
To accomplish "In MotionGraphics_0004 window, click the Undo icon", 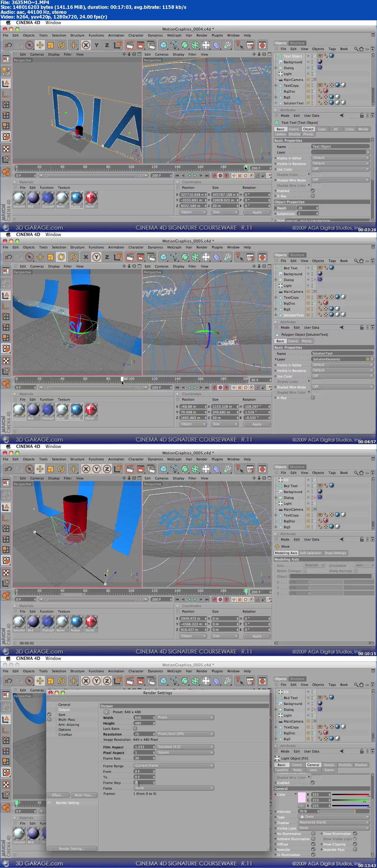I will coord(9,45).
